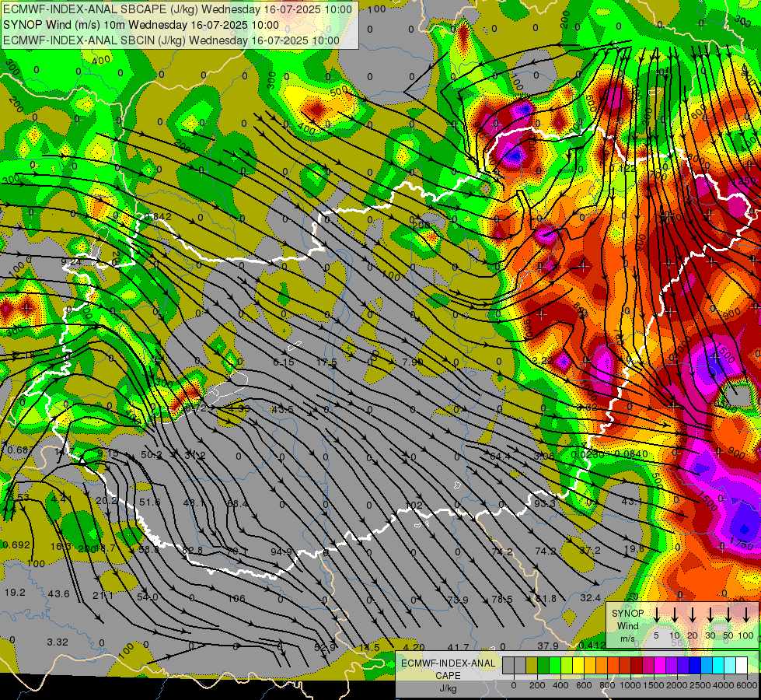This screenshot has height=700, width=761.
Task: Click the 4000 tick label in CAPE legend
Action: coord(724,685)
